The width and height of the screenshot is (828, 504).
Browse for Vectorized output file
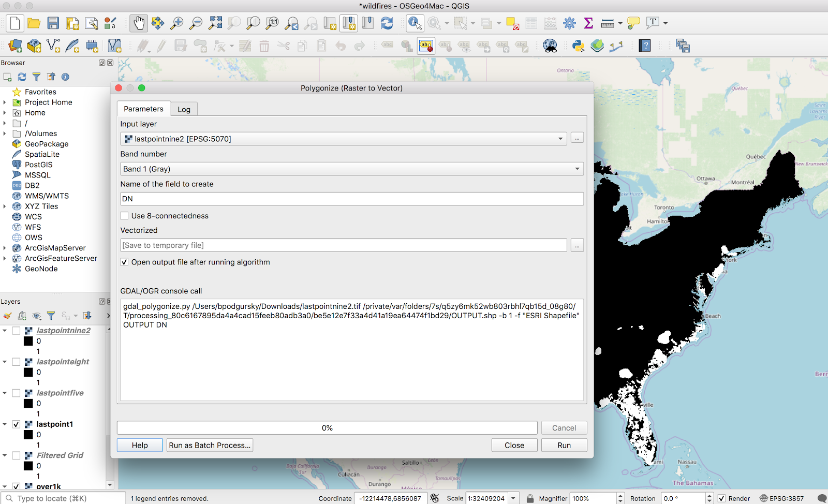click(x=577, y=245)
